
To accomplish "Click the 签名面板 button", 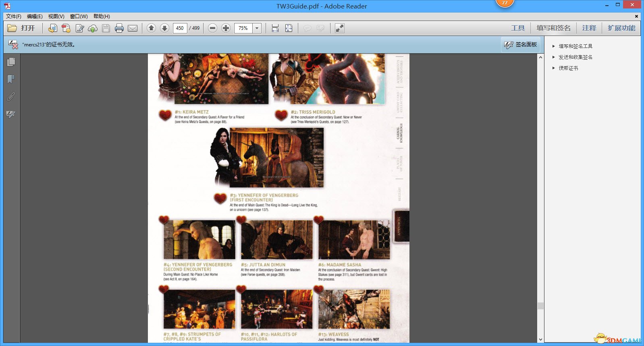I will coord(521,45).
